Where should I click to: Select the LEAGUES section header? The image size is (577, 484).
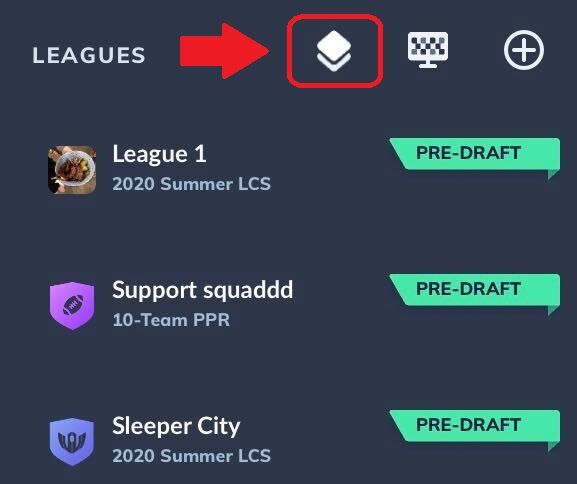[x=89, y=56]
